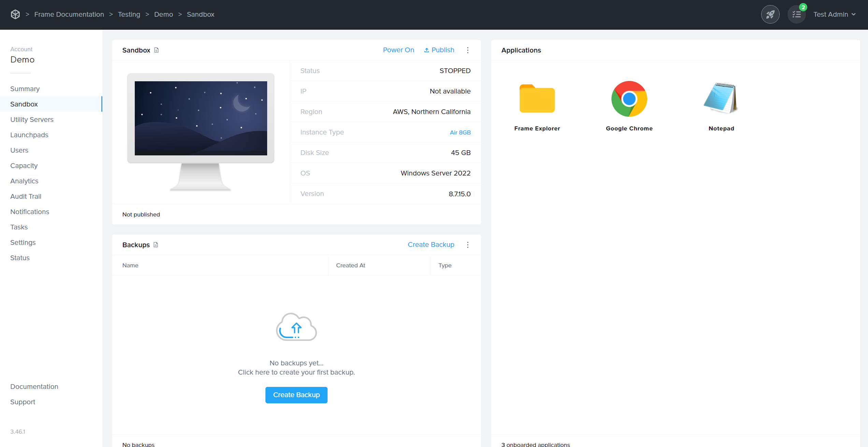
Task: Launch the Google Chrome application
Action: click(629, 99)
